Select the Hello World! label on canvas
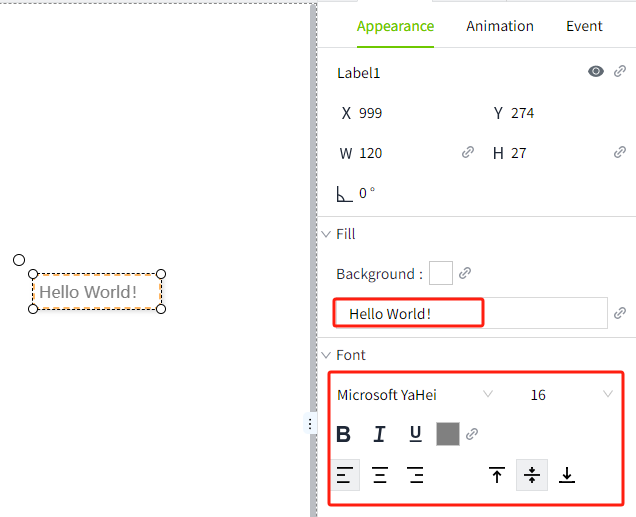The height and width of the screenshot is (517, 636). coord(97,292)
